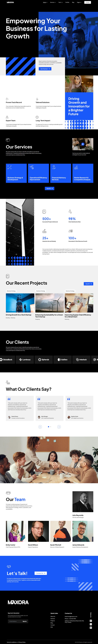The image size is (98, 644).
Task: Click the Proven Track Record icon
Action: point(7,99)
